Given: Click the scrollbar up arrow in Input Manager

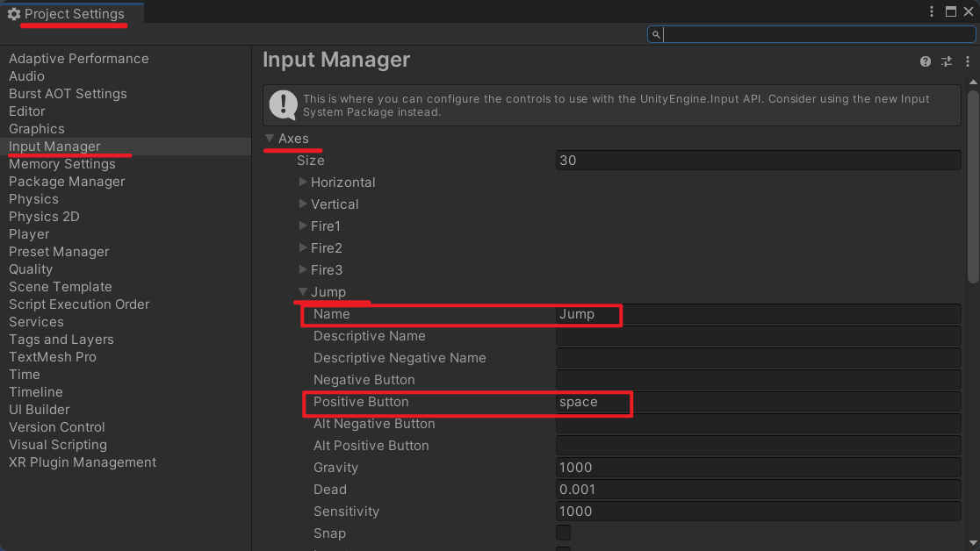Looking at the screenshot, I should 972,82.
